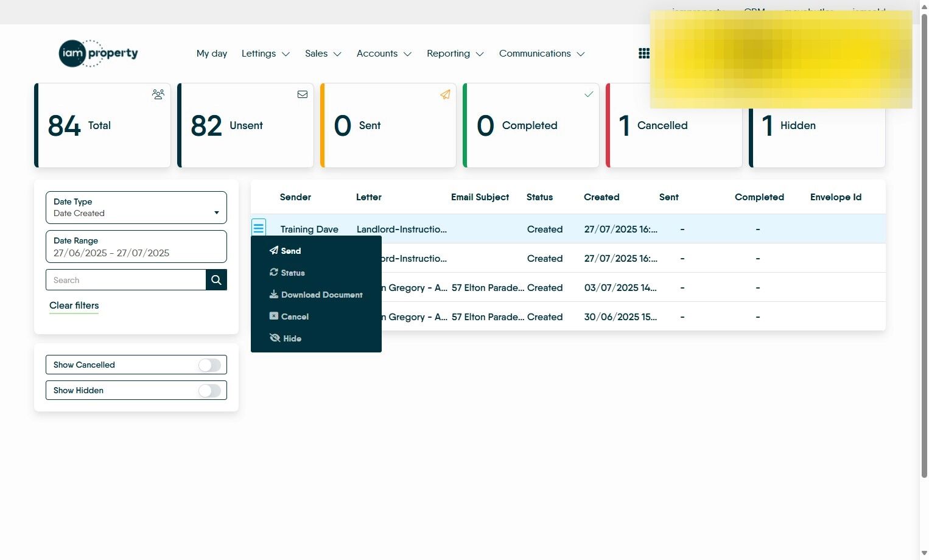Open the row menu icon for Training Dave

pos(259,228)
